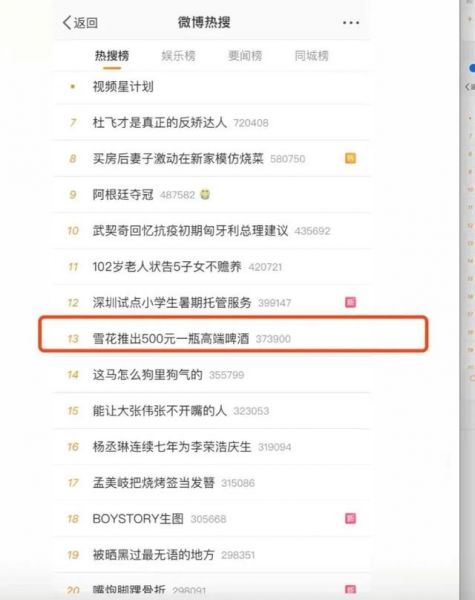This screenshot has width=475, height=600.
Task: Click yellow tag icon beside 买房后妻子激动 entry
Action: click(350, 158)
